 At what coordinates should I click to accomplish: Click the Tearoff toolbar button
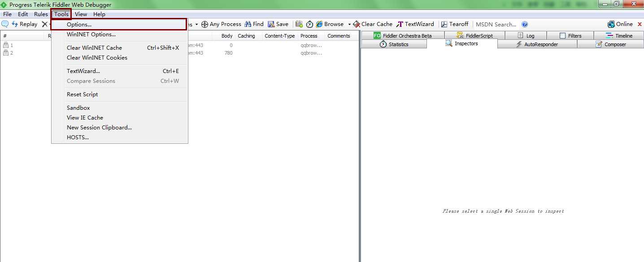click(455, 24)
